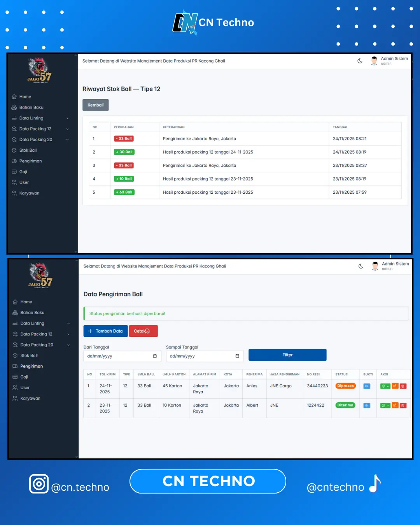Open green status dropdown for Anies shipment

tap(385, 386)
